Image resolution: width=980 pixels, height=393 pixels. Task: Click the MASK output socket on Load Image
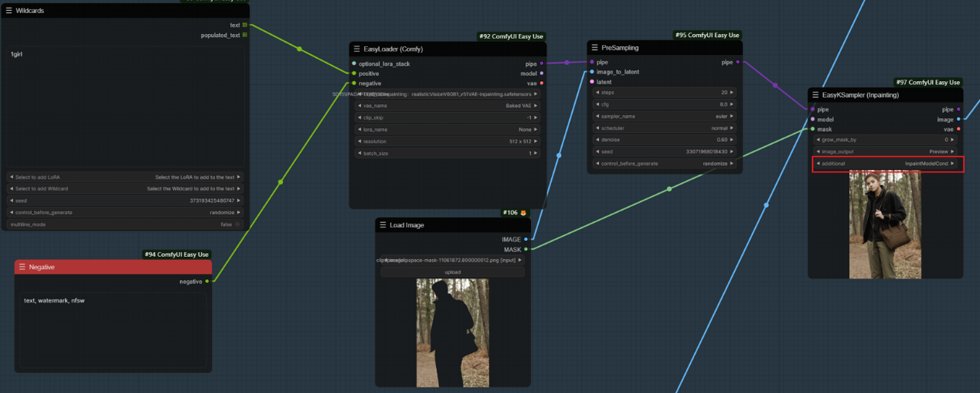point(526,249)
